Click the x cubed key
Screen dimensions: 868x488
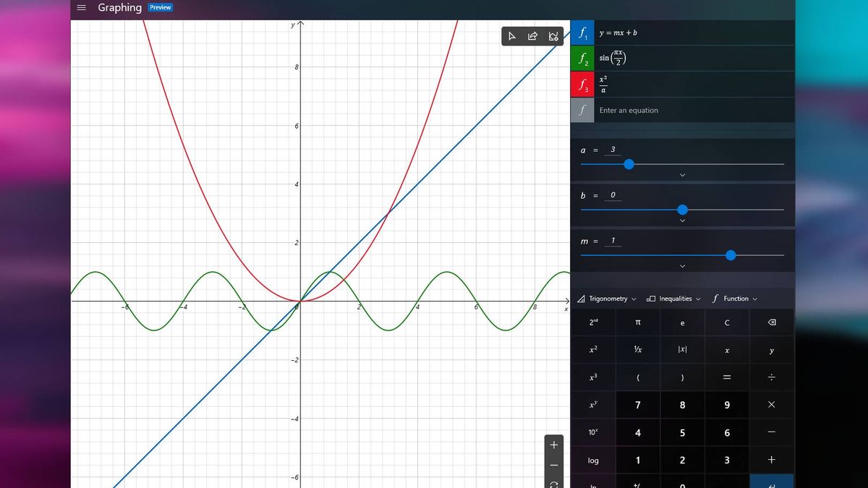click(593, 377)
